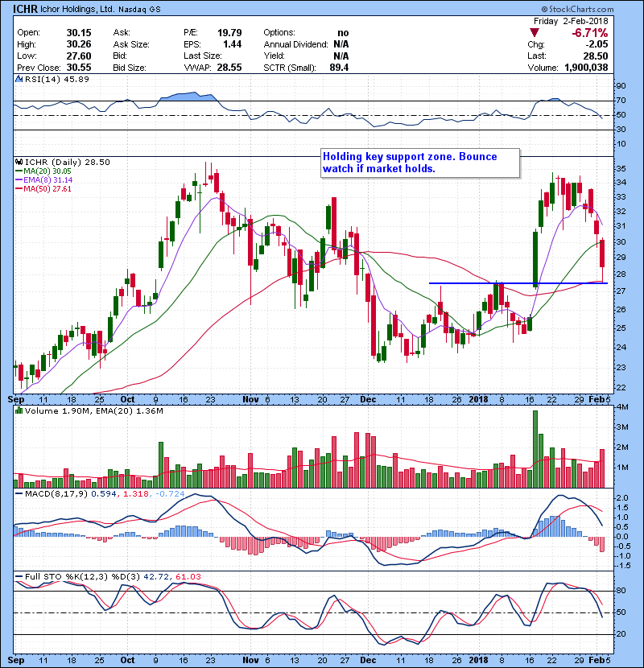The width and height of the screenshot is (644, 668).
Task: Click the blue horizontal support line
Action: pyautogui.click(x=518, y=283)
